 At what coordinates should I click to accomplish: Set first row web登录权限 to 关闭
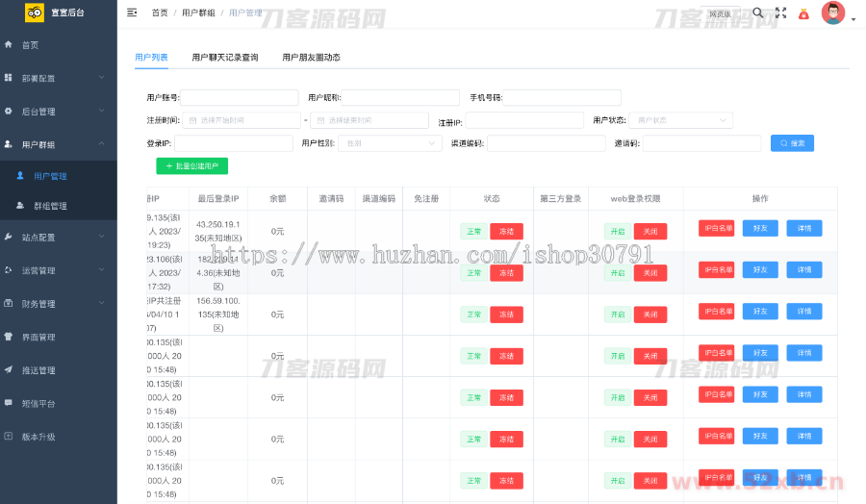pyautogui.click(x=649, y=231)
